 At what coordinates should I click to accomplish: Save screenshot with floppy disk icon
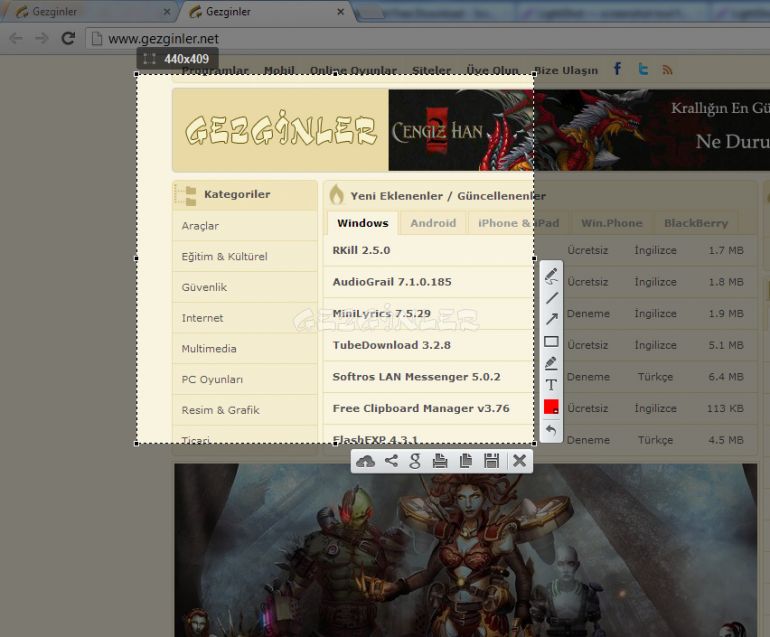[x=492, y=461]
